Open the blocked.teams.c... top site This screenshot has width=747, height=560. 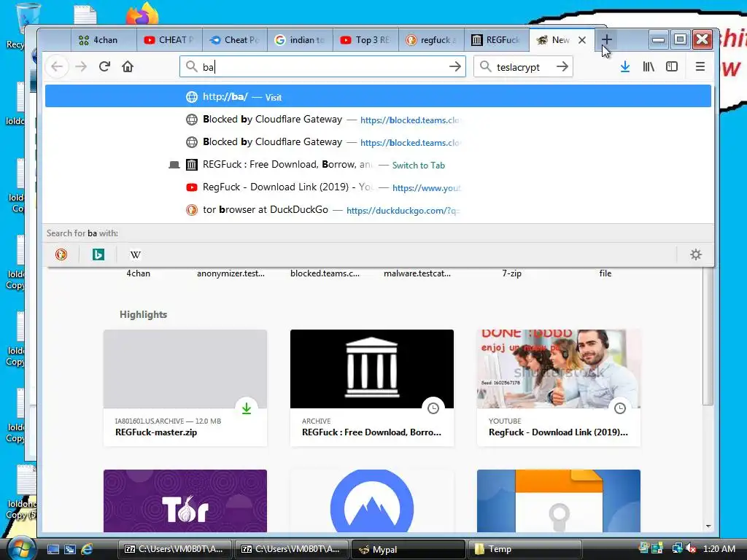[325, 273]
